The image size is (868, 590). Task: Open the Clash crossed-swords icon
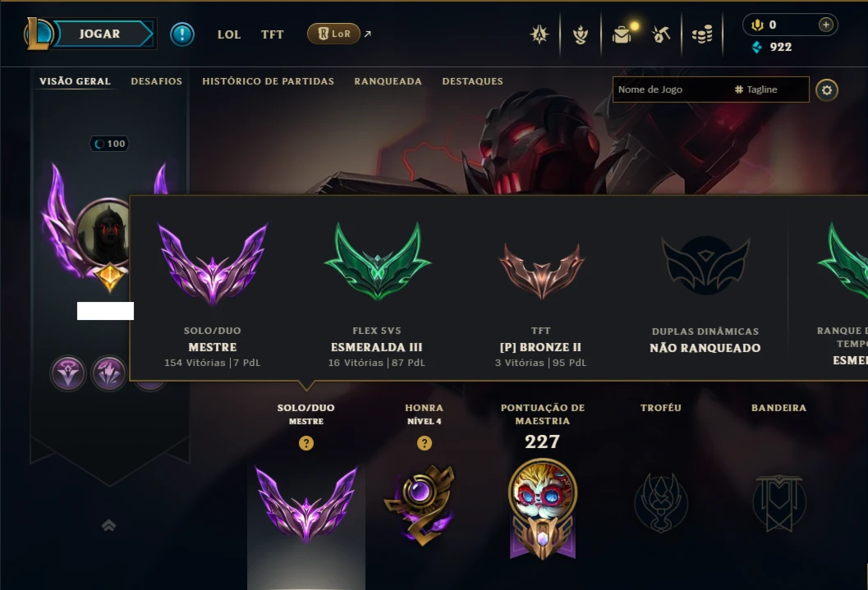coord(540,34)
